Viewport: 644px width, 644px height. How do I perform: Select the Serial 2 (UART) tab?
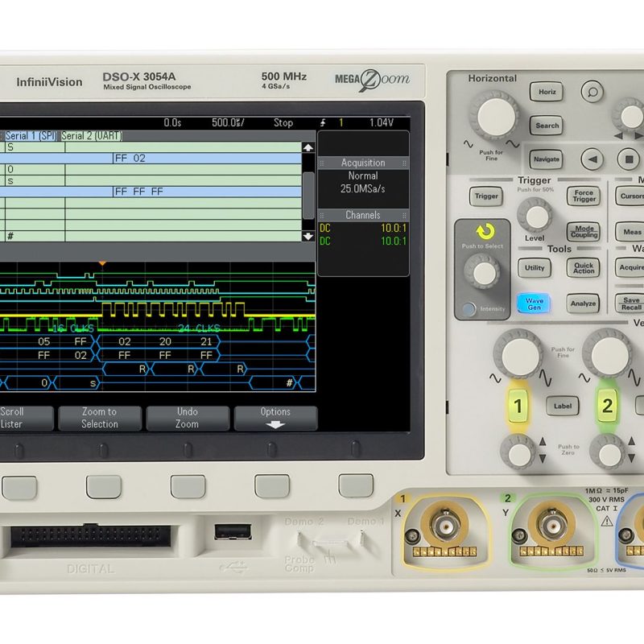point(92,136)
